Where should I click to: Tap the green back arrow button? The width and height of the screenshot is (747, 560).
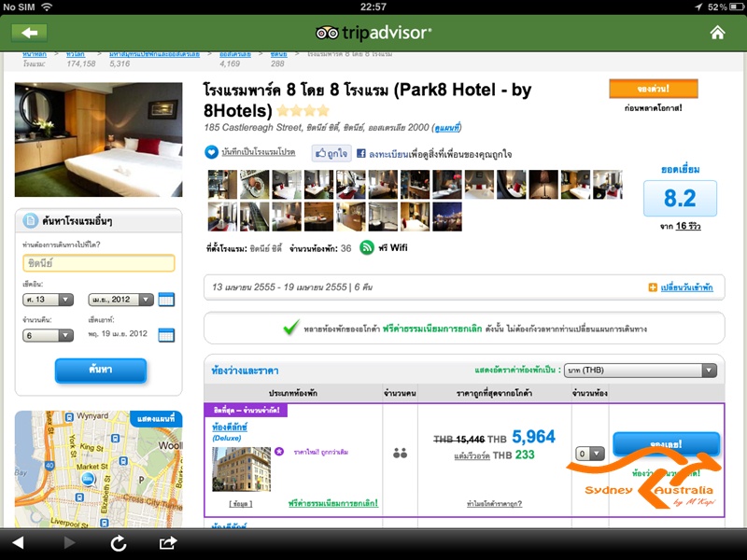(x=30, y=33)
